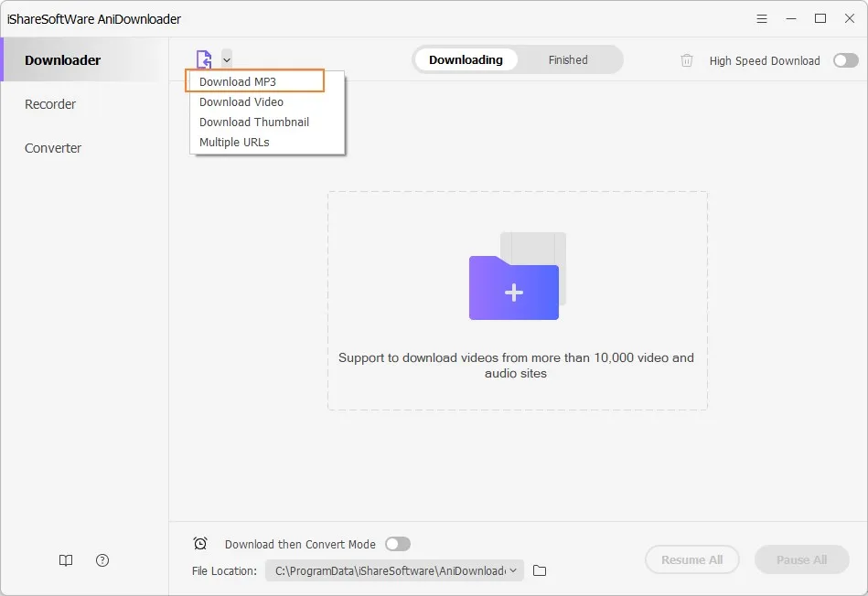Open the Converter section

coord(85,148)
